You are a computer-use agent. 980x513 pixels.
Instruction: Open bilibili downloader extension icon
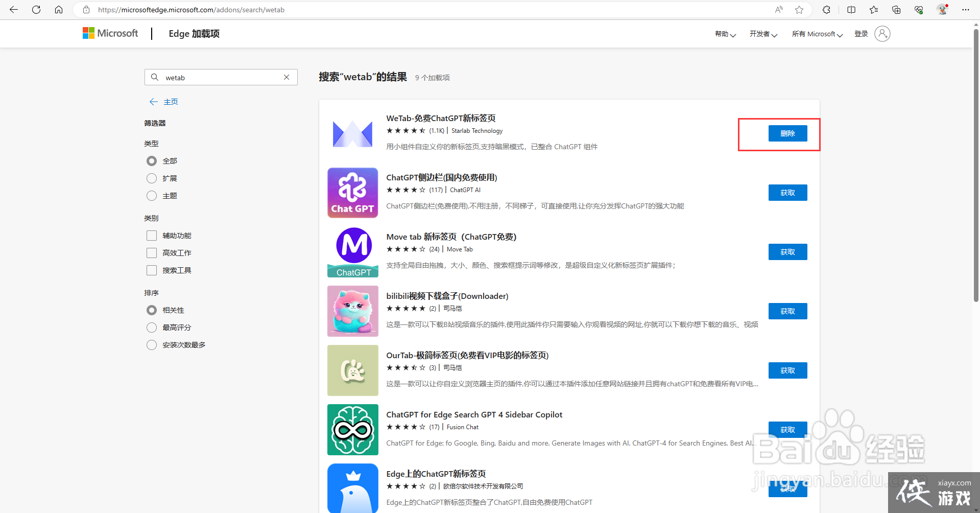coord(352,311)
